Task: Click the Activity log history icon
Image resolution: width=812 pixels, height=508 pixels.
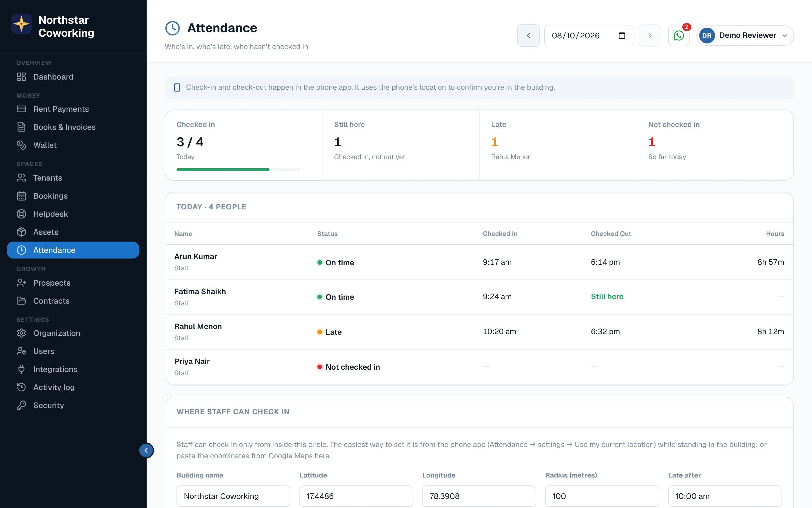Action: 21,387
